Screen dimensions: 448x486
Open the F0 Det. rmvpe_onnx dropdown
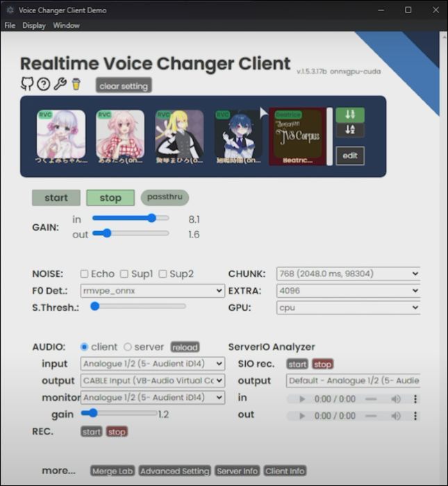click(x=152, y=291)
